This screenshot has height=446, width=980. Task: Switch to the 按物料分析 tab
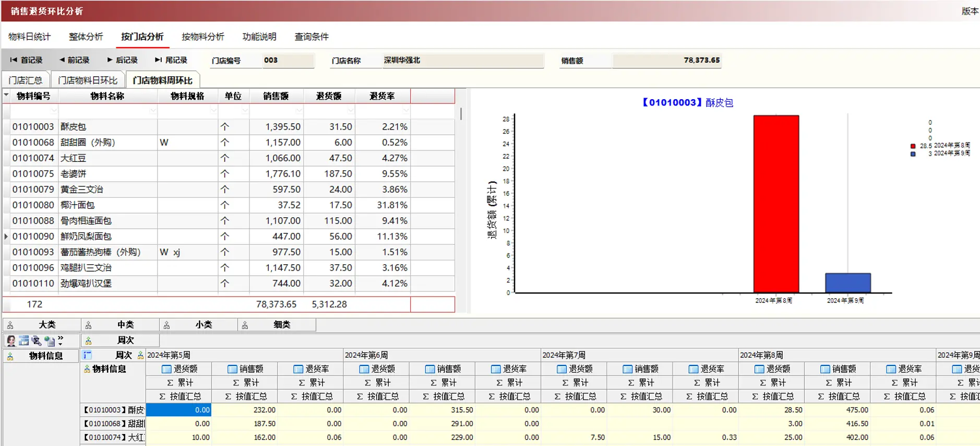203,37
